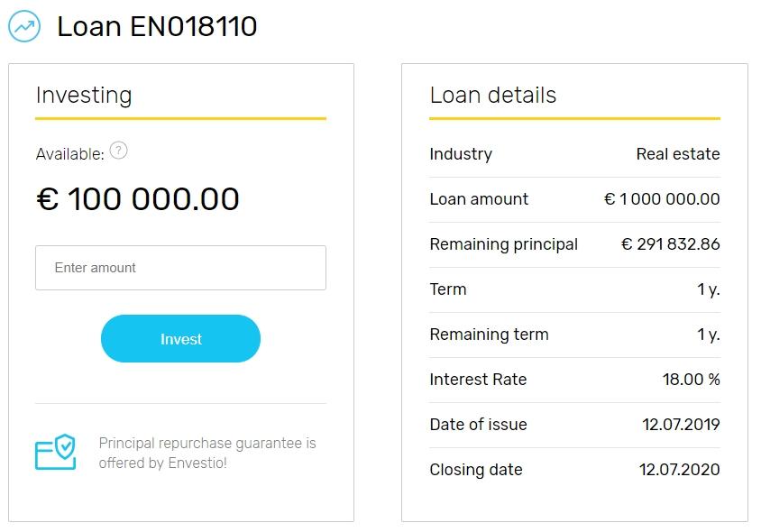
Task: Click the principal repurchase guarantee text
Action: point(207,453)
